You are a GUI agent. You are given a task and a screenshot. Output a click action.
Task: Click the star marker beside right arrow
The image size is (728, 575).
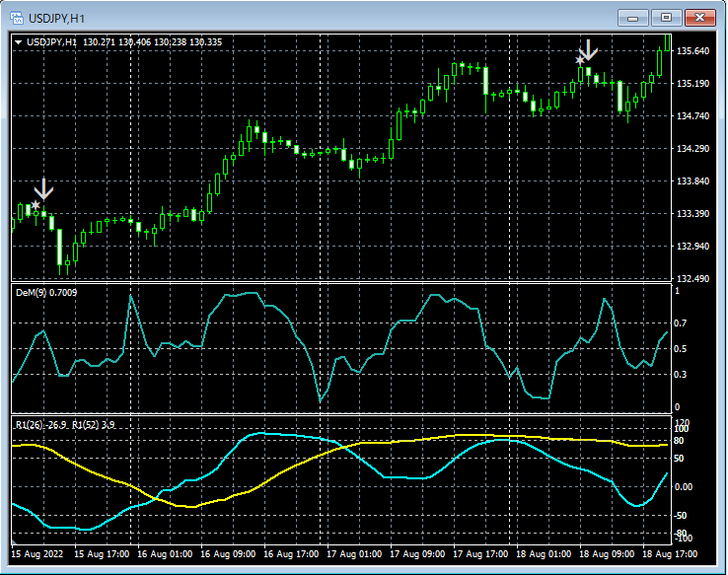coord(580,61)
